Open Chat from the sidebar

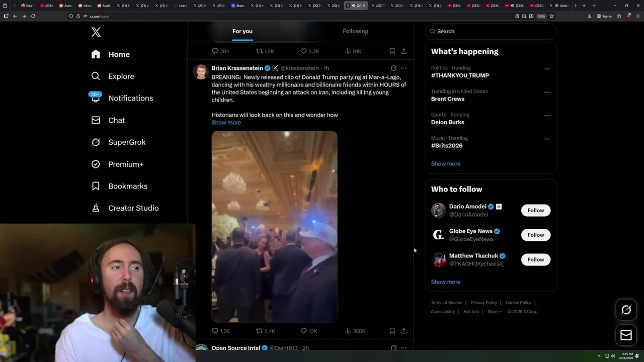108,120
